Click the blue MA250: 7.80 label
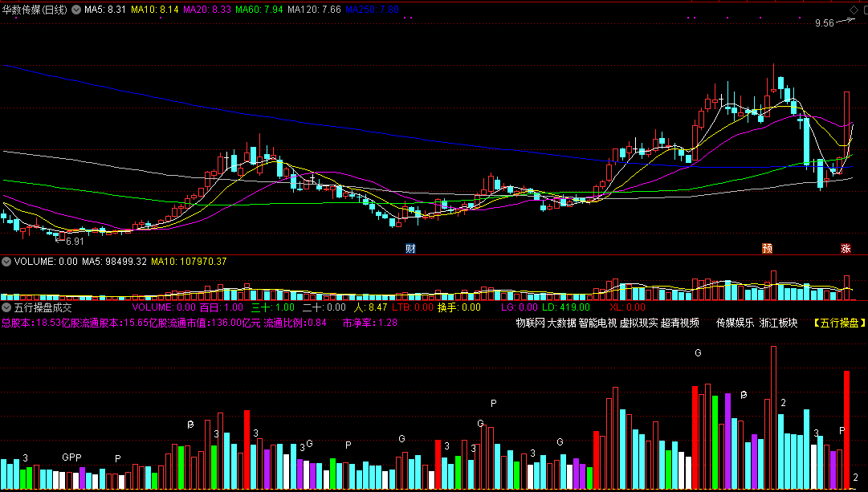 372,10
